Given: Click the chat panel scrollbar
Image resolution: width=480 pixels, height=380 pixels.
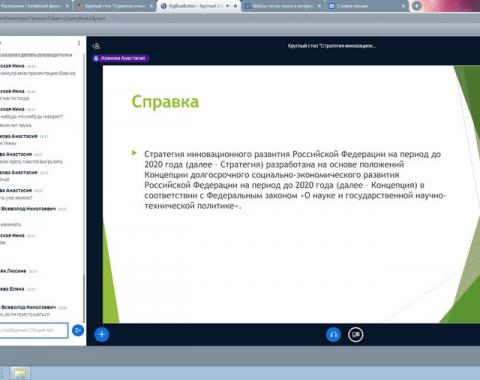Looking at the screenshot, I should [x=84, y=298].
